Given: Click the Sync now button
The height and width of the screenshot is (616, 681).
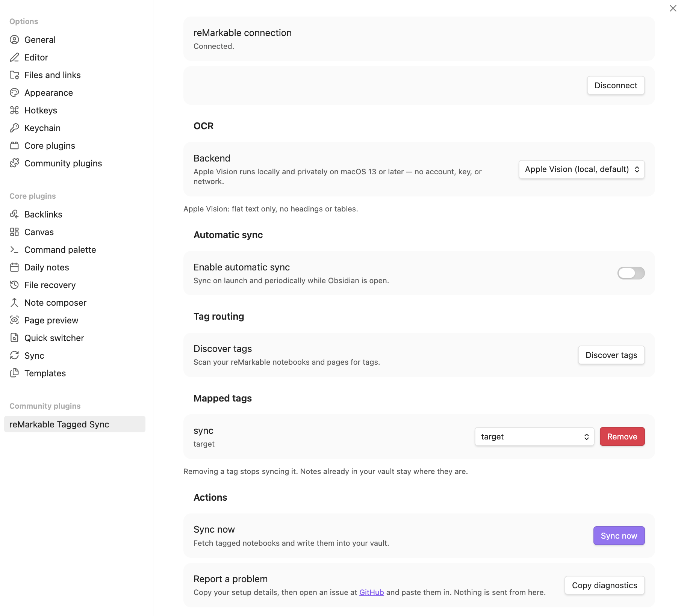Looking at the screenshot, I should click(x=619, y=536).
